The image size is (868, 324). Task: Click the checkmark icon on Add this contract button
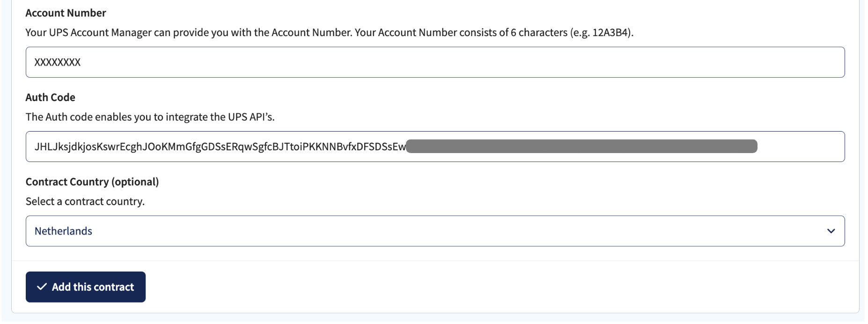[43, 287]
